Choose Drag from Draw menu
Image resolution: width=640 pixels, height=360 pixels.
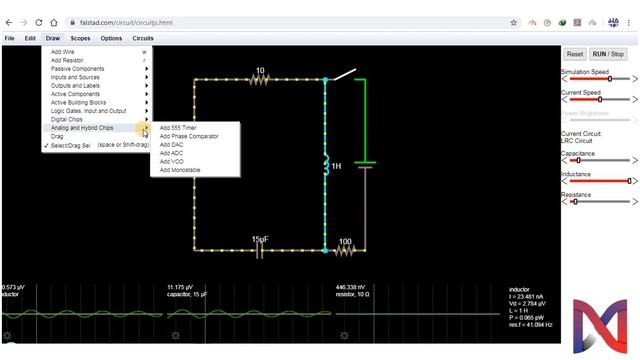(97, 136)
